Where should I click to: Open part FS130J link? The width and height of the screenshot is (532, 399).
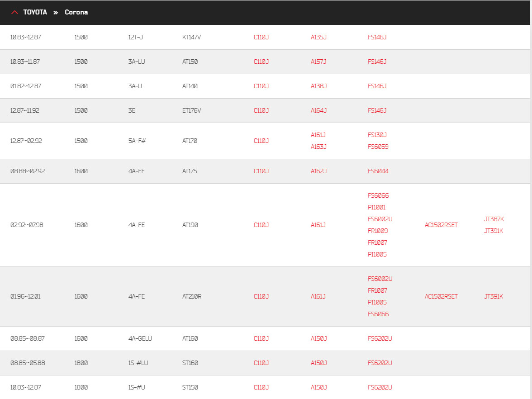[377, 135]
